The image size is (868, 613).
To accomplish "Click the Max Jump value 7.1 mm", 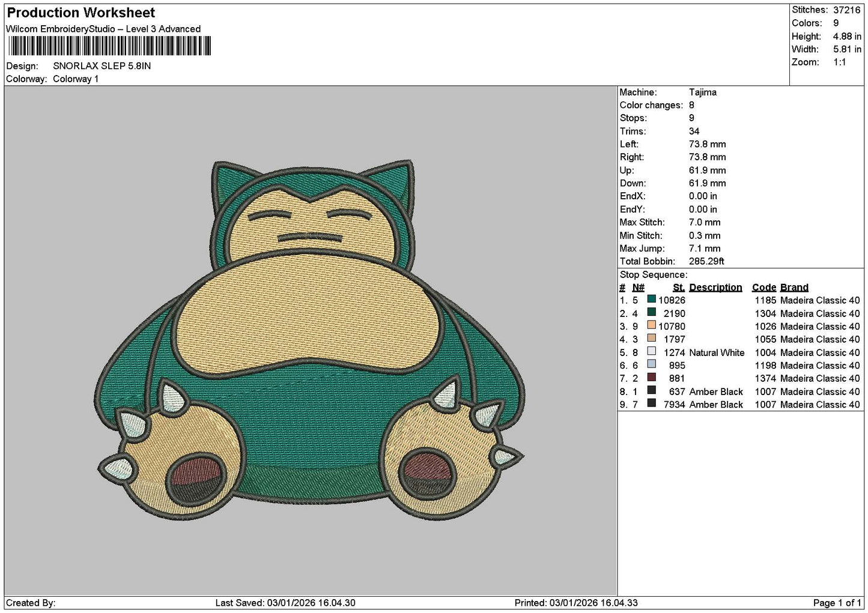I will 705,249.
